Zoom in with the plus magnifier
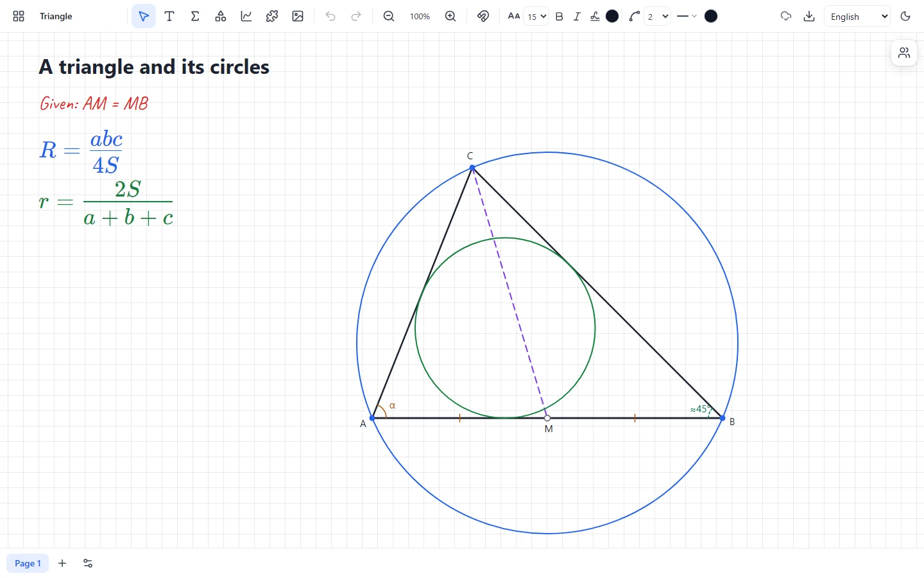This screenshot has width=924, height=578. point(450,16)
